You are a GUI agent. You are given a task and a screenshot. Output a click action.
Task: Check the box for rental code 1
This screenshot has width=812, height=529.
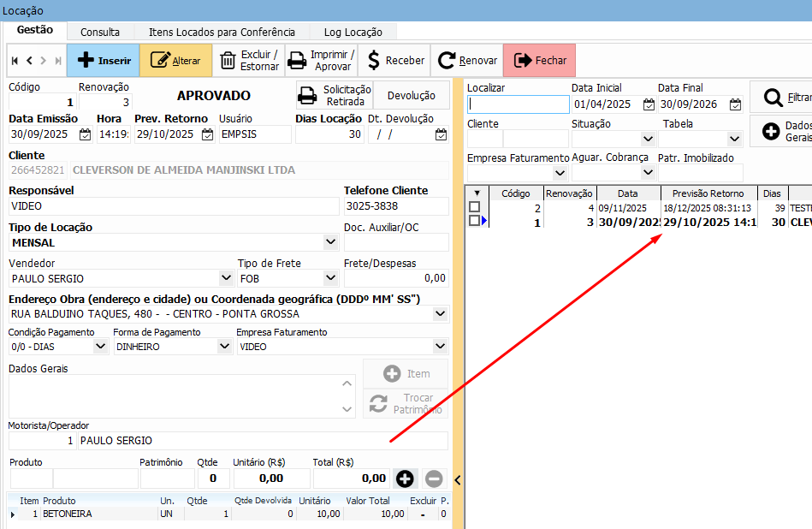[x=474, y=221]
